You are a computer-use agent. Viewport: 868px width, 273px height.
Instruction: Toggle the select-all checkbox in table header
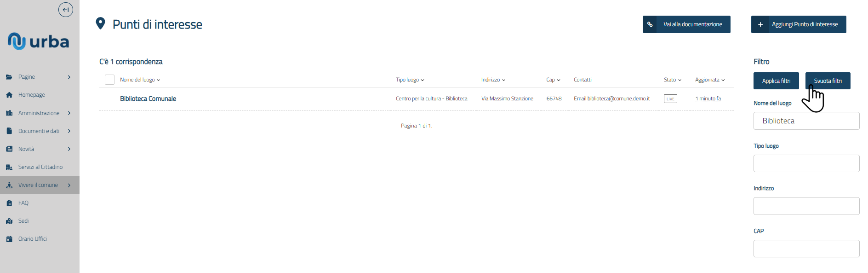(109, 80)
